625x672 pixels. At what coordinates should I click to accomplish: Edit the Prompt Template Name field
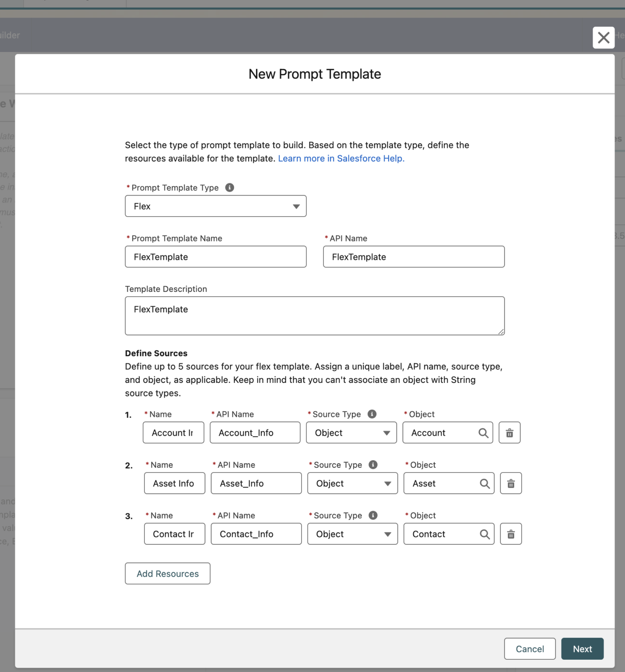tap(215, 257)
